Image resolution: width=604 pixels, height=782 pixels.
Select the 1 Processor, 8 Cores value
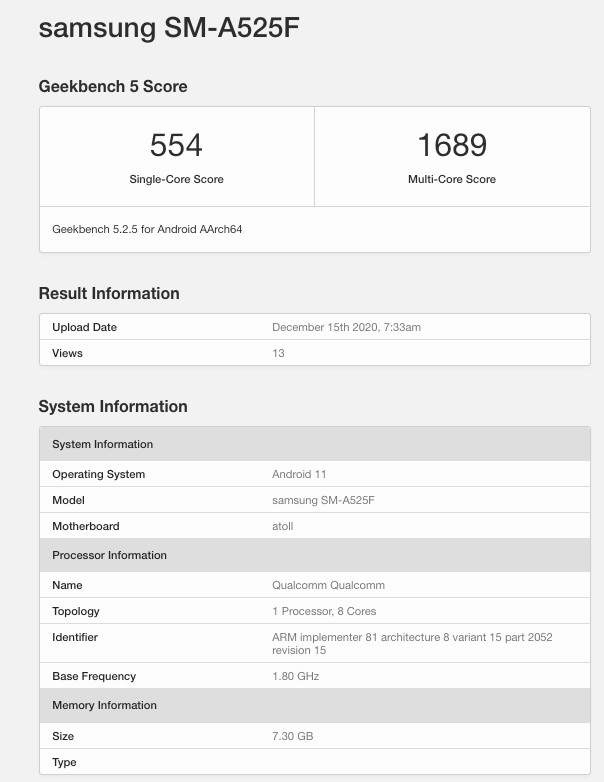pos(324,611)
